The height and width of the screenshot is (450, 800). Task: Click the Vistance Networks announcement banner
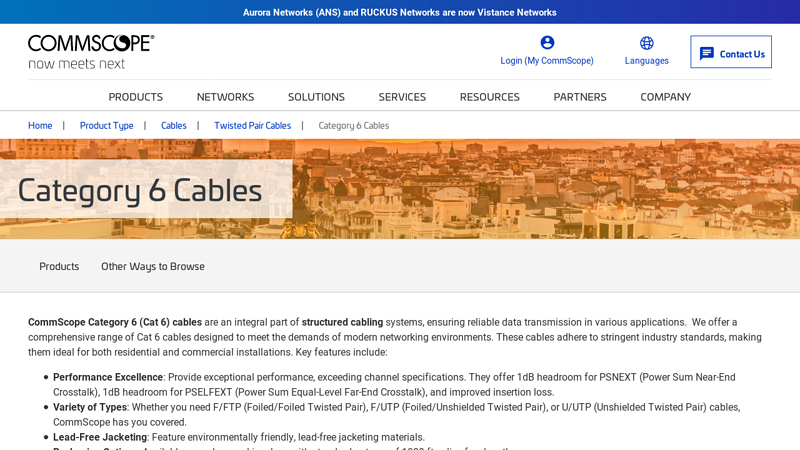coord(399,12)
